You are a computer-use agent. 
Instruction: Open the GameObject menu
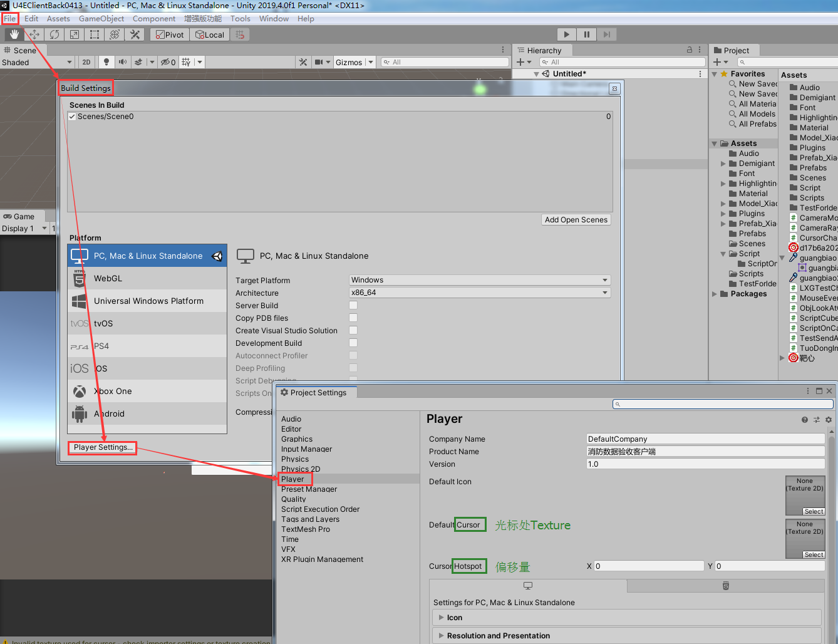coord(101,19)
